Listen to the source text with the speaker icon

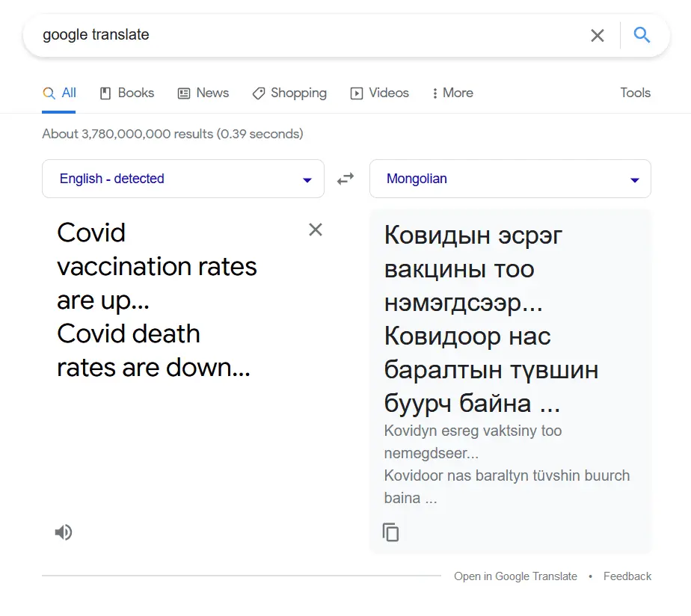[64, 532]
